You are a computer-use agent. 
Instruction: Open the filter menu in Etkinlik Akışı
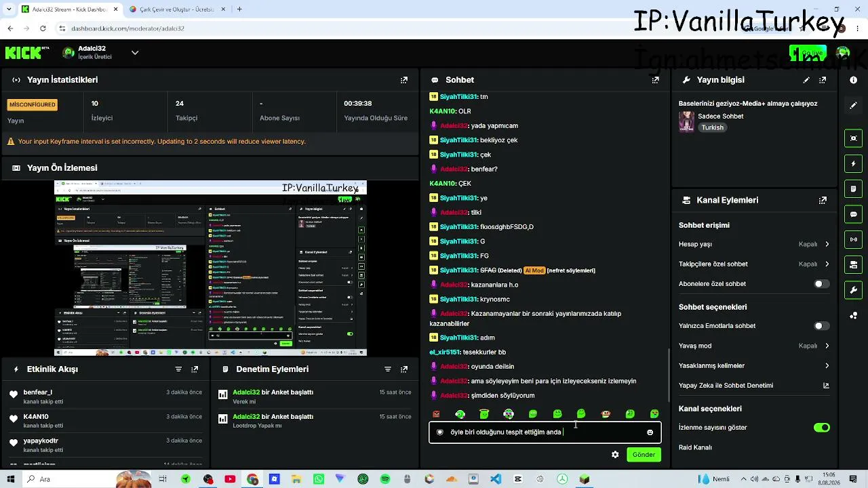[178, 369]
